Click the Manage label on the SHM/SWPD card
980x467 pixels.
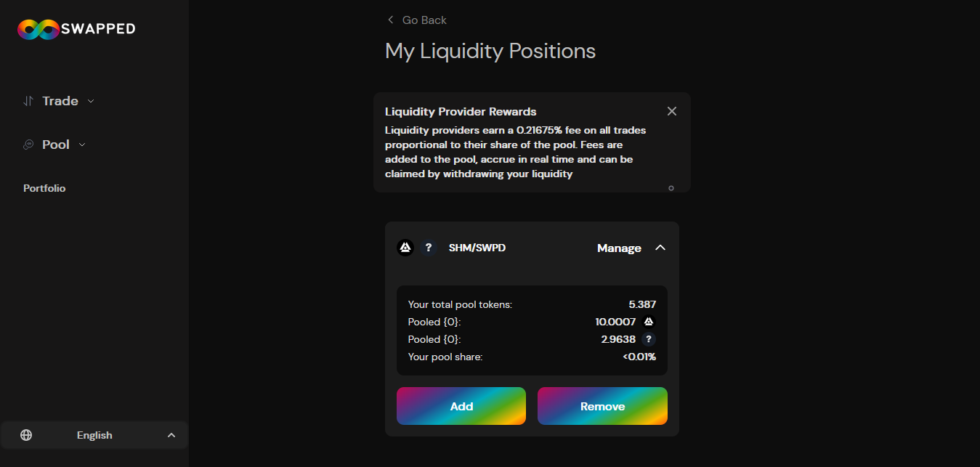click(619, 248)
